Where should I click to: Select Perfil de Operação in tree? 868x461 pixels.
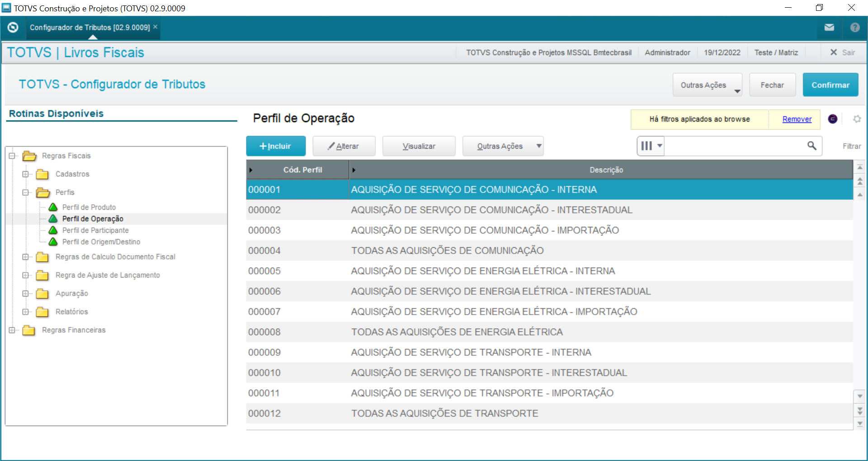click(x=93, y=219)
